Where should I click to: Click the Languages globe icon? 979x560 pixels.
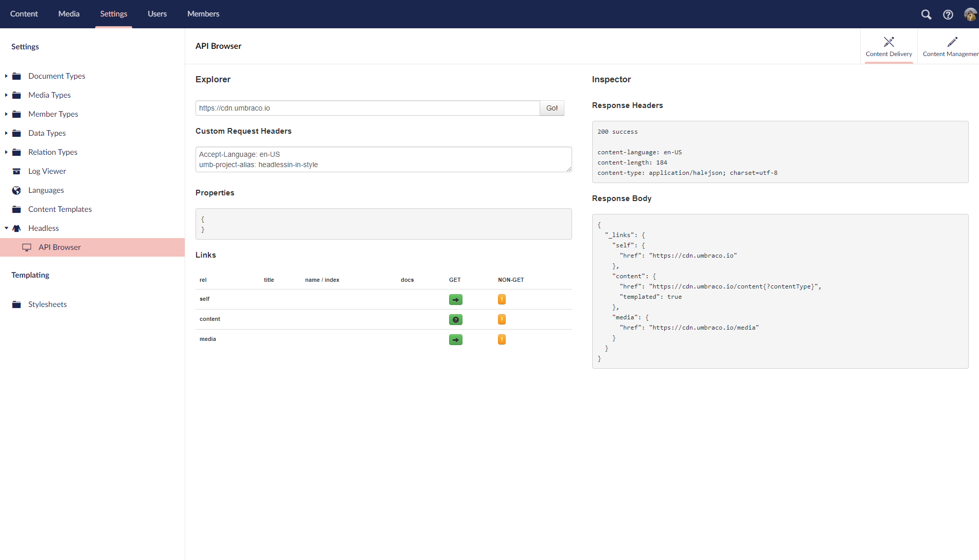coord(16,190)
